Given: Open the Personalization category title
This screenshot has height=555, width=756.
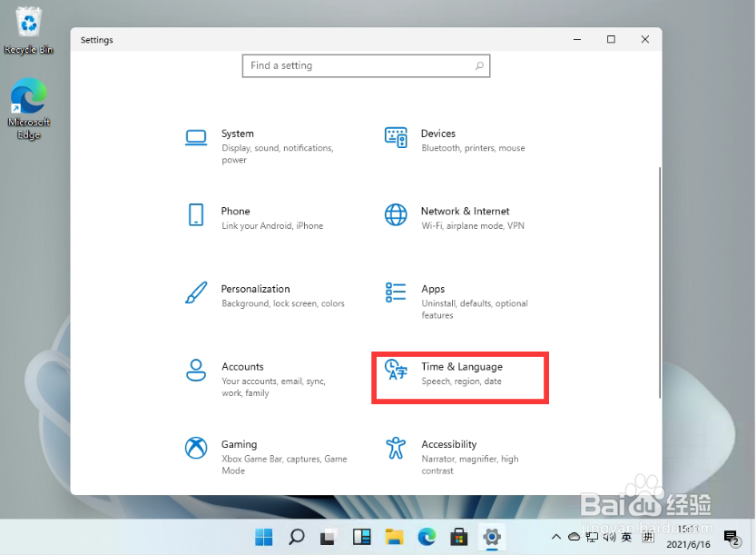Looking at the screenshot, I should [x=256, y=289].
